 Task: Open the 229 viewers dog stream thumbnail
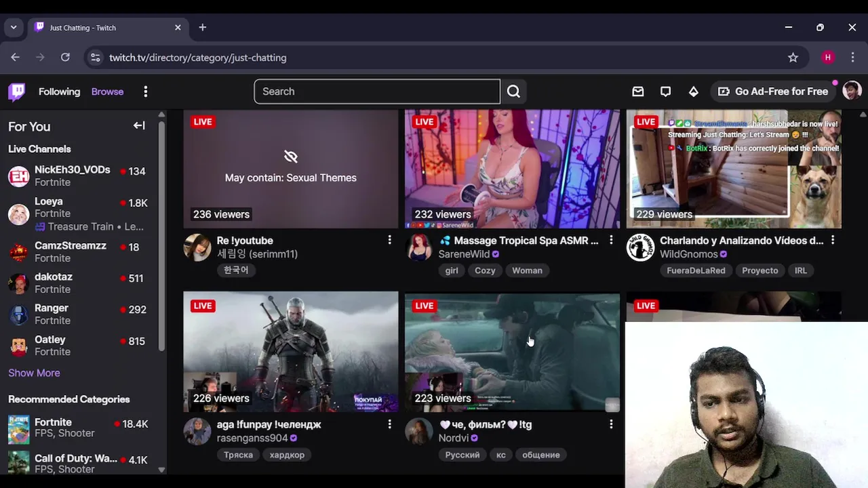click(x=734, y=169)
